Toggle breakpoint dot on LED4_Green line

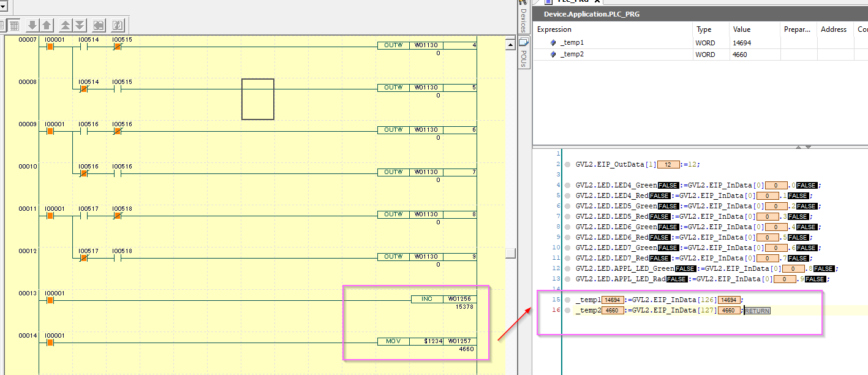click(x=567, y=186)
